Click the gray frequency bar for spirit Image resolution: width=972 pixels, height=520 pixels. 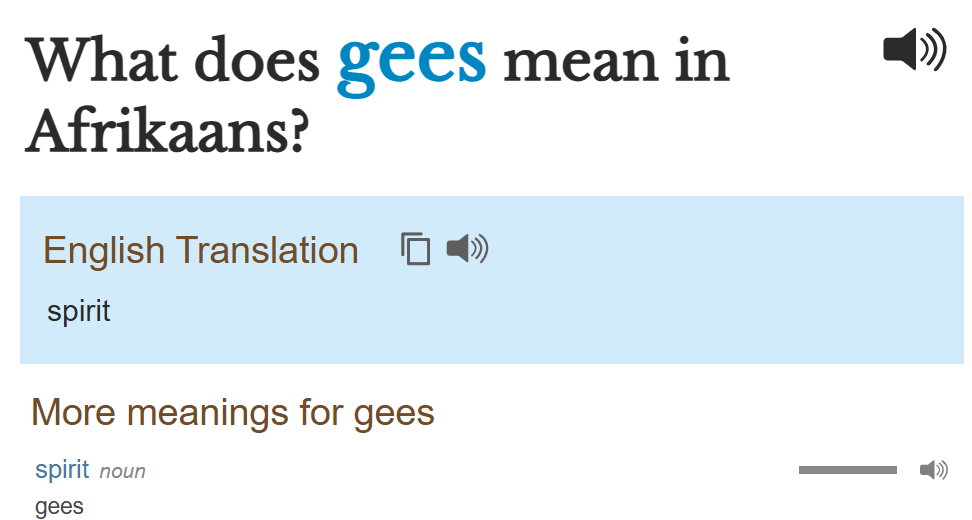tap(847, 470)
